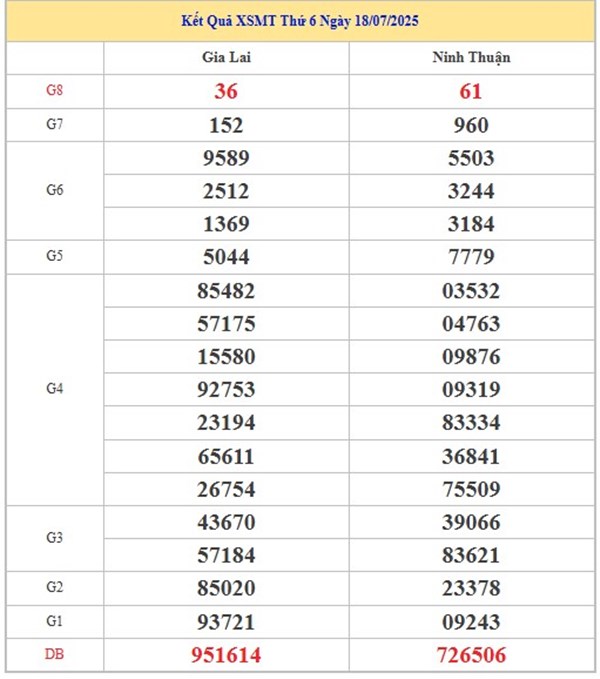Click the G4 number 85482
The height and width of the screenshot is (679, 600).
point(226,291)
